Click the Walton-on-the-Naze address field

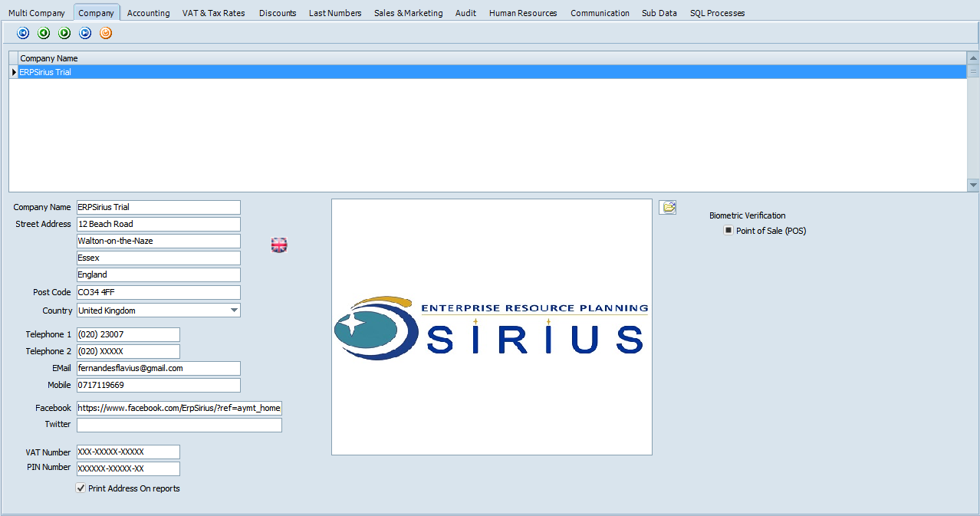(x=159, y=241)
